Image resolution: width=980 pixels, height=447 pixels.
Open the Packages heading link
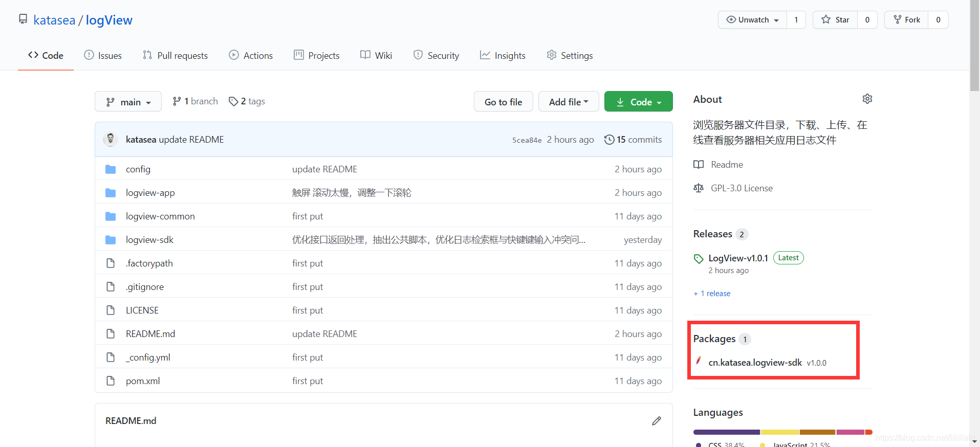[714, 339]
